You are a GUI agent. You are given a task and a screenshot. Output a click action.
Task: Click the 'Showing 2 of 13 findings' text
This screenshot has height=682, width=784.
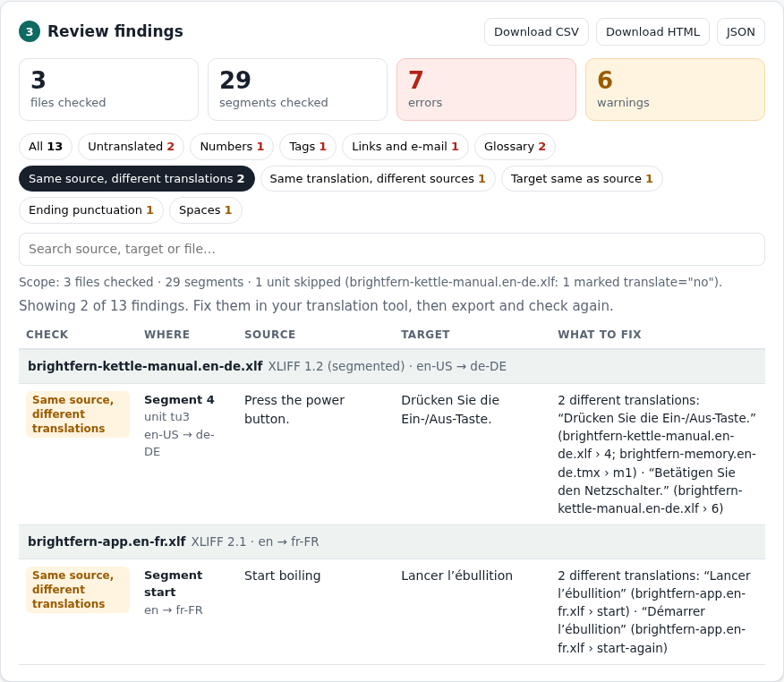click(316, 305)
